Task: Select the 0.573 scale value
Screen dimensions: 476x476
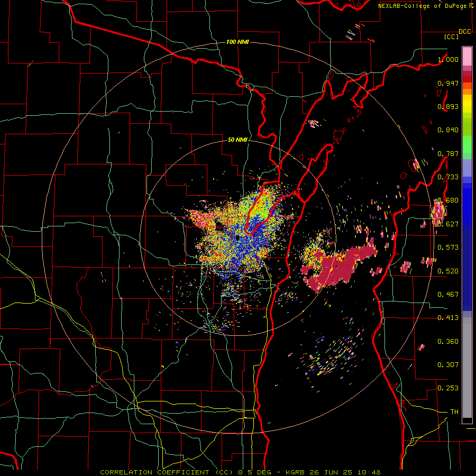Action: [448, 248]
